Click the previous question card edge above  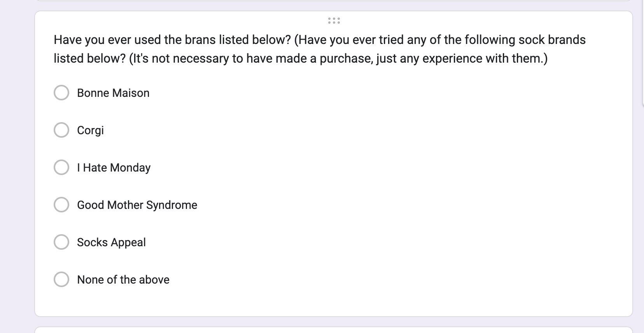pos(334,0)
